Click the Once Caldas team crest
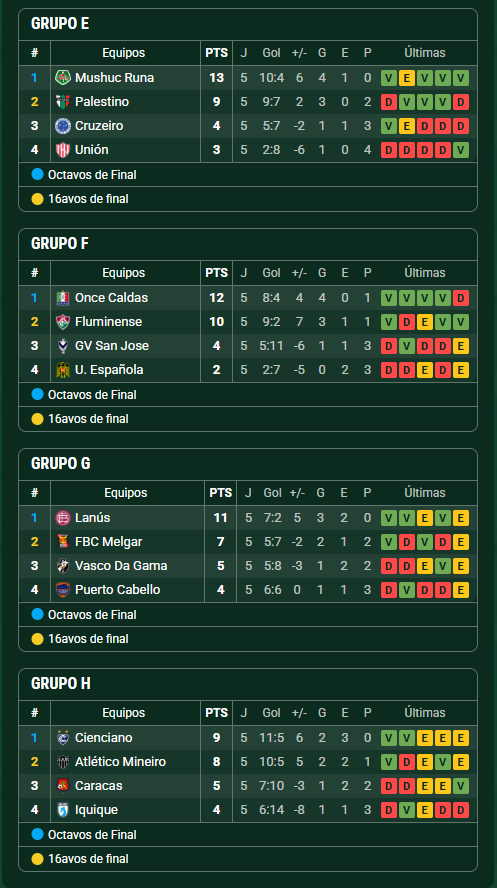This screenshot has width=497, height=888. [62, 298]
